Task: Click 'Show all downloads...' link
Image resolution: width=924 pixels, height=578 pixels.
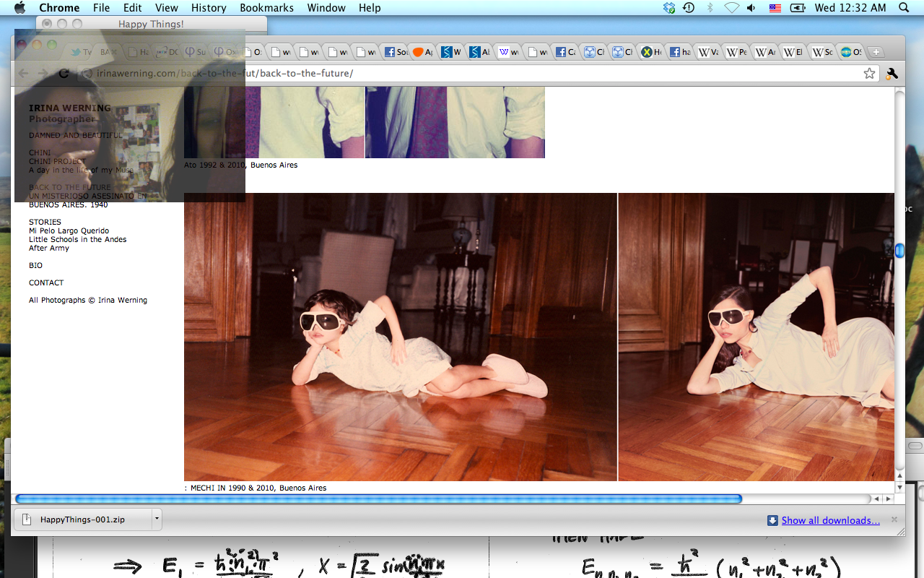Action: click(830, 520)
